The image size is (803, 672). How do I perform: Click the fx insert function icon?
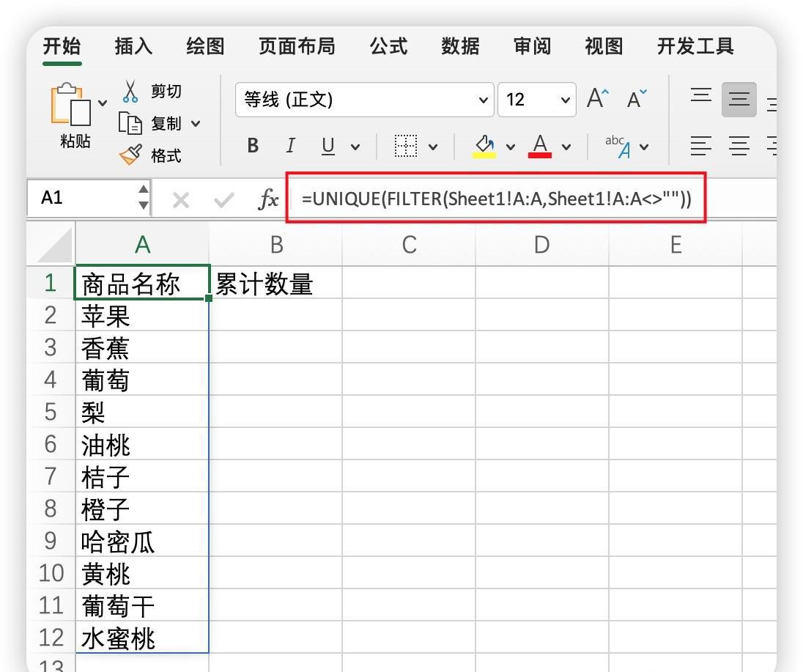(x=269, y=199)
